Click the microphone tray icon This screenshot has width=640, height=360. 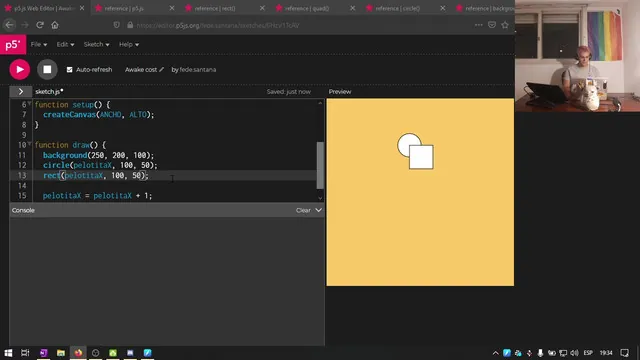(540, 353)
